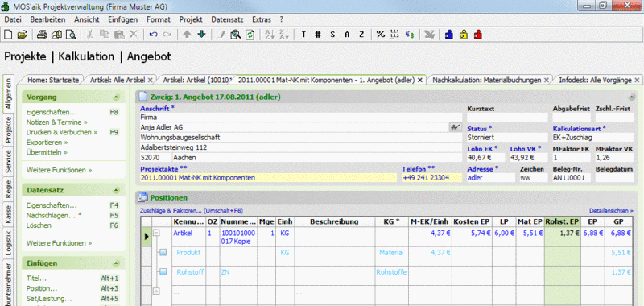Collapse the Datensatz panel
Image resolution: width=644 pixels, height=306 pixels.
coord(116,191)
